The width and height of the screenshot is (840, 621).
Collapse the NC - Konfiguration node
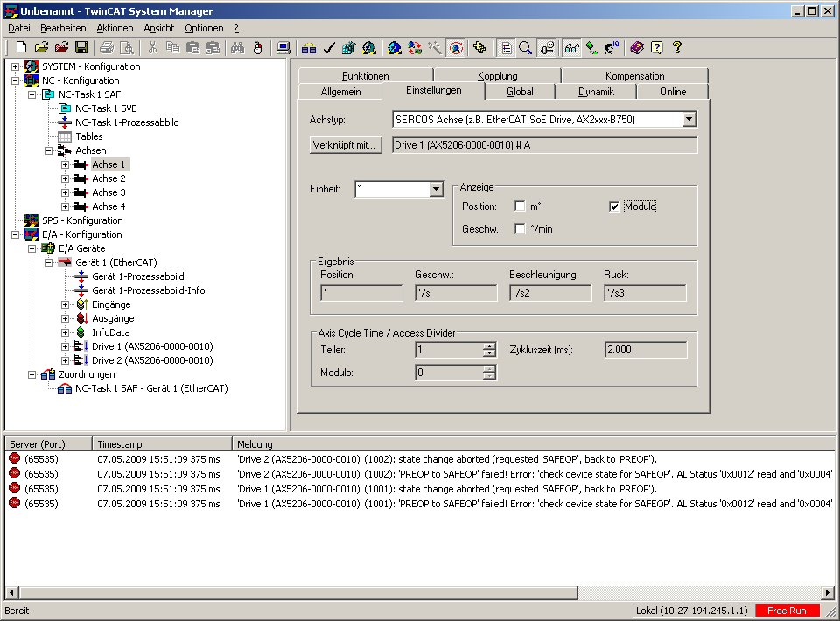click(15, 80)
